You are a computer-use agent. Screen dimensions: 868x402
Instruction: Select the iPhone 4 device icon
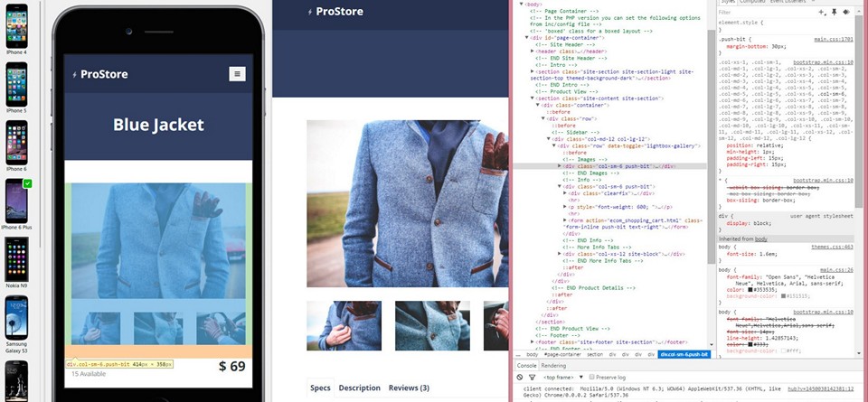coord(16,26)
